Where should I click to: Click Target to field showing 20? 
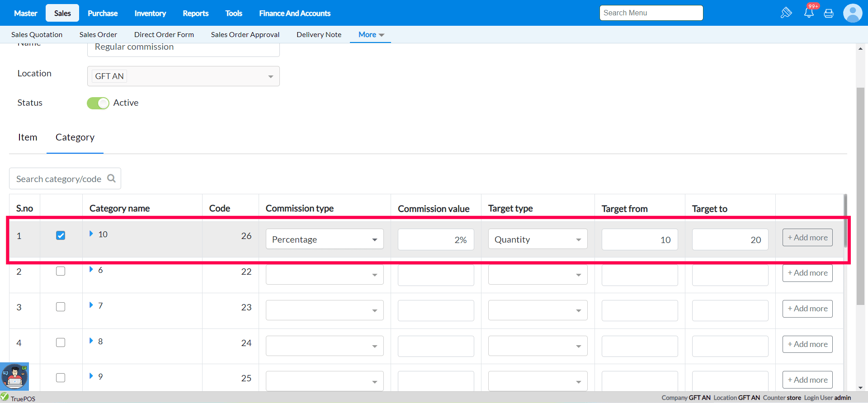pyautogui.click(x=730, y=239)
